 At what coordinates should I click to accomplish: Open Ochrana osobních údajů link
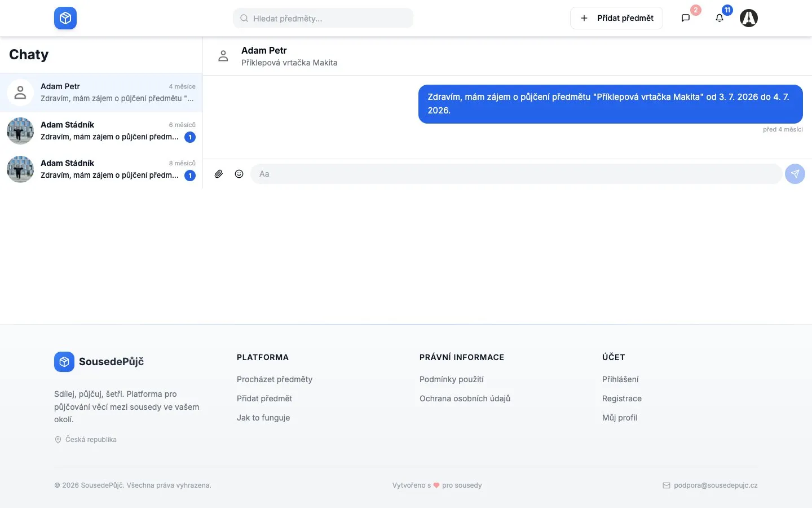465,398
